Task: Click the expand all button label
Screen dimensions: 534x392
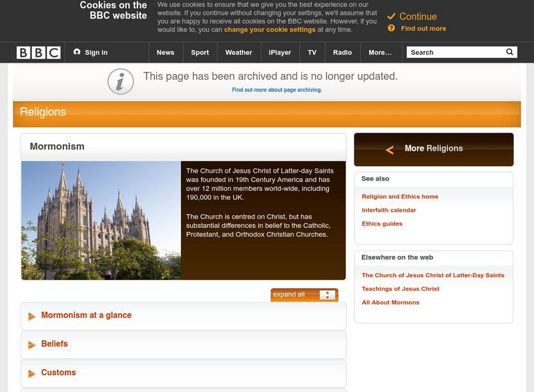Action: point(289,295)
